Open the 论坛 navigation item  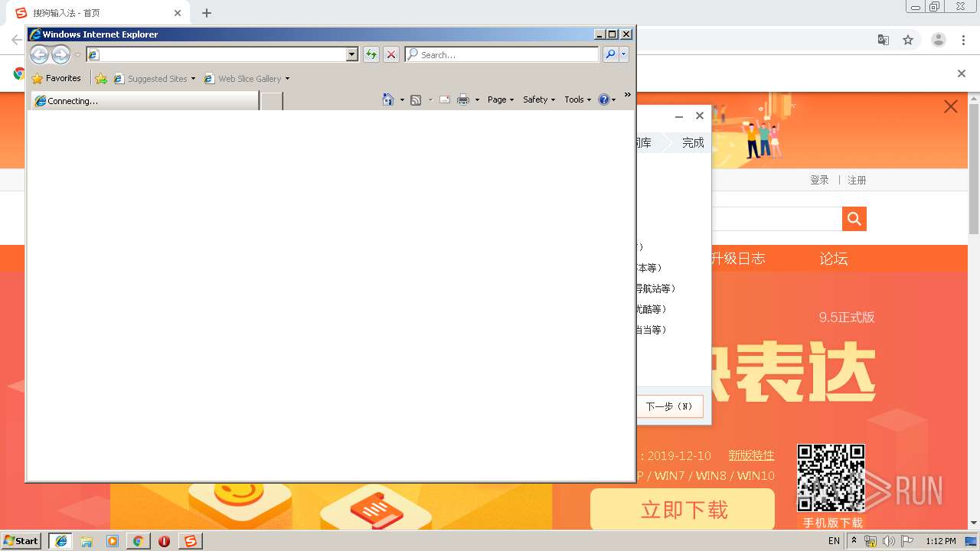click(x=834, y=259)
